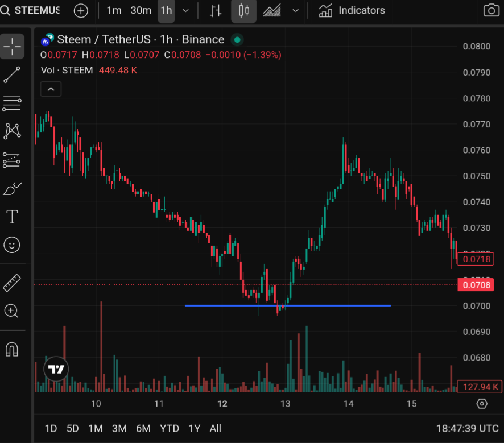The image size is (504, 443).
Task: Set date range to 5D
Action: tap(73, 429)
